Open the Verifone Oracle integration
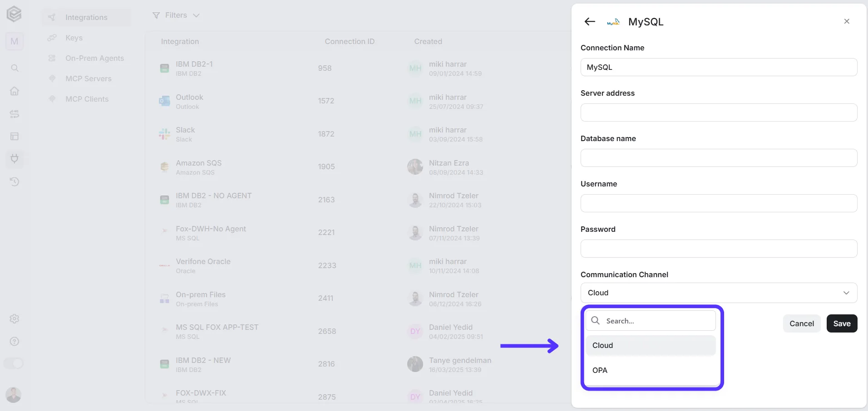This screenshot has height=411, width=868. pos(358,265)
